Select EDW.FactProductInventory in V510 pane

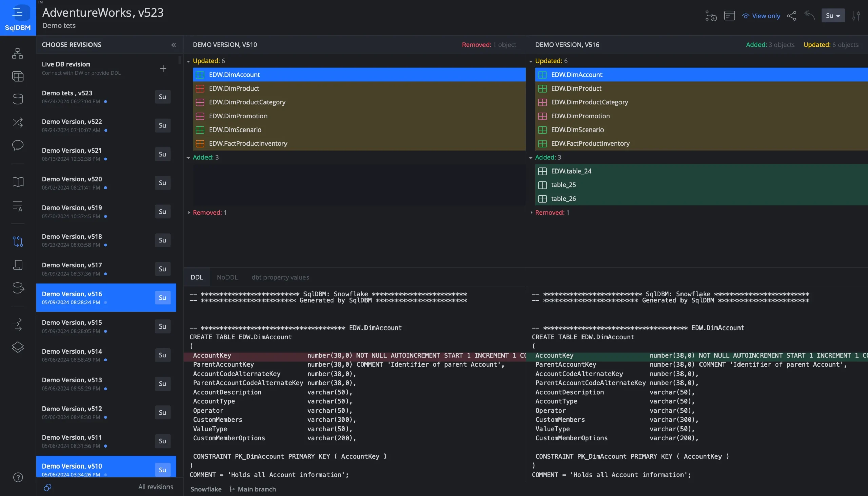pos(359,144)
